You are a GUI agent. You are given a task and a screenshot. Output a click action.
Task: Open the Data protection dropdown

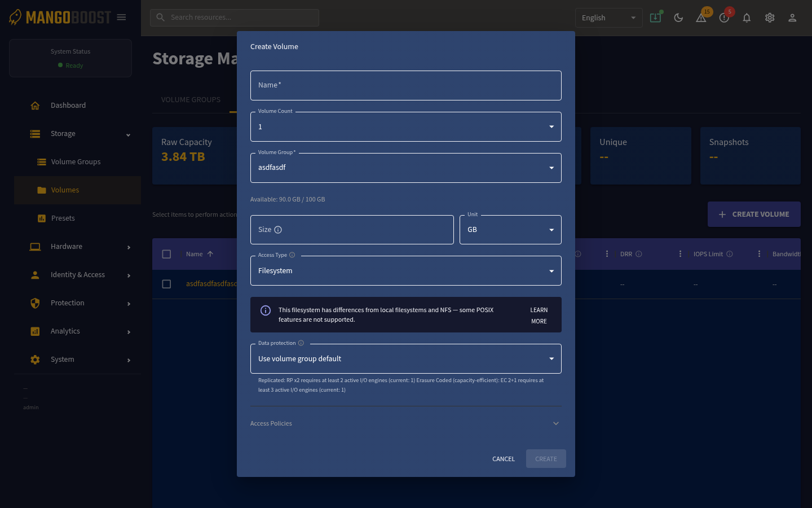406,359
